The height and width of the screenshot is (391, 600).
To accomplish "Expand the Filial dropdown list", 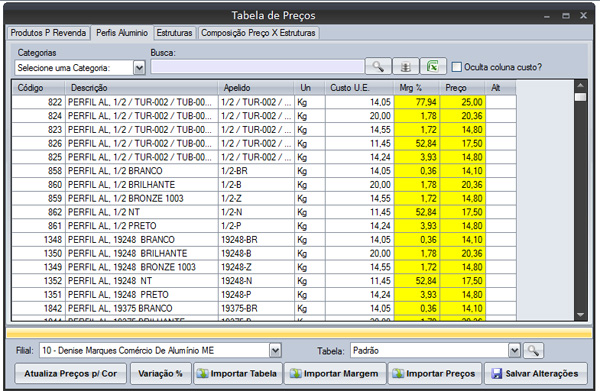I will point(275,350).
